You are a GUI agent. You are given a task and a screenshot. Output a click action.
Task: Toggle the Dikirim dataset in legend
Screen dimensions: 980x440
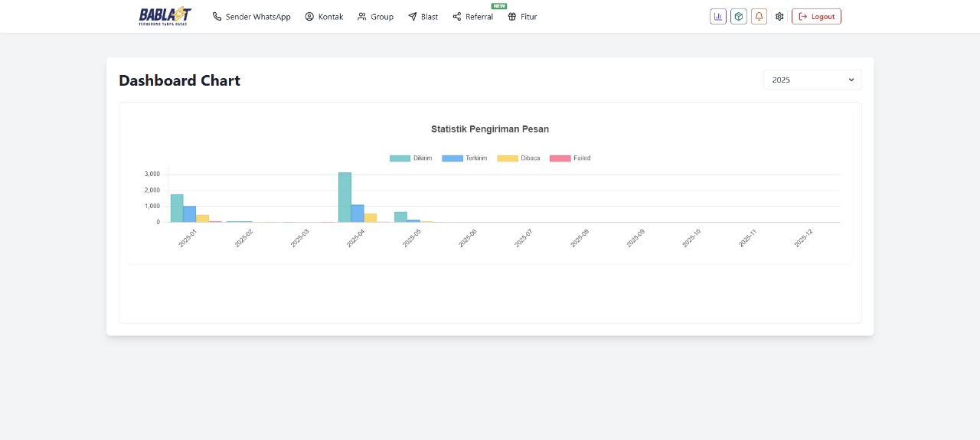click(x=411, y=158)
